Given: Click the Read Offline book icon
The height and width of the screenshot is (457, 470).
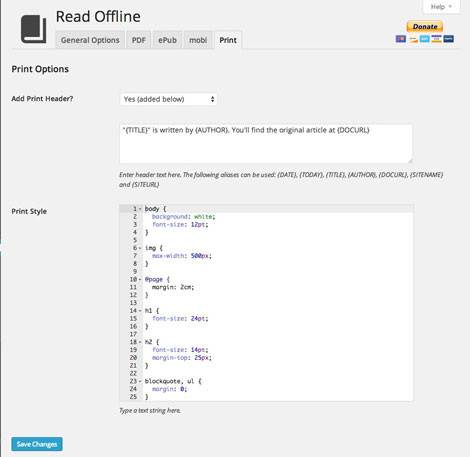Looking at the screenshot, I should click(x=33, y=29).
